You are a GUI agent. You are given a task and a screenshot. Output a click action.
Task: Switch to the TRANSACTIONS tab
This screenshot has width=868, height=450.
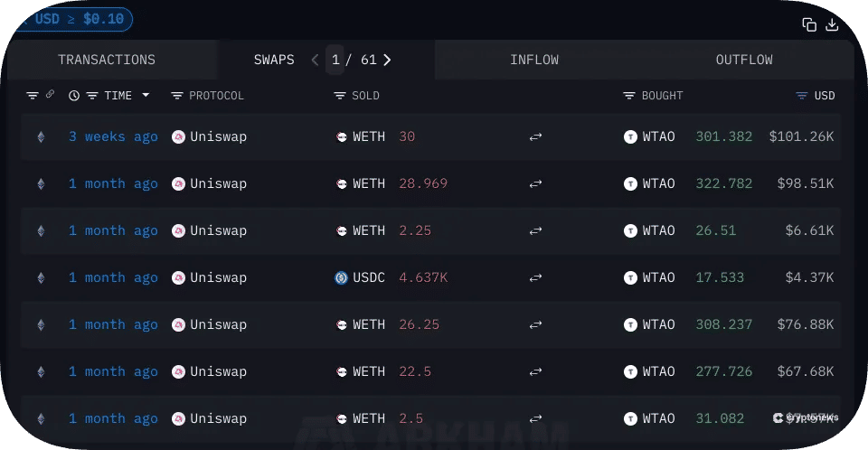pos(107,60)
